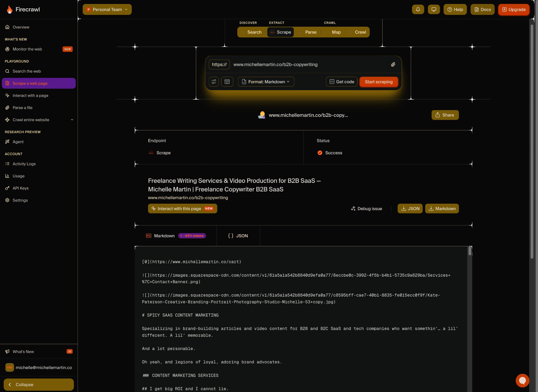Click the Debug issue button
The image size is (538, 392).
coord(366,209)
